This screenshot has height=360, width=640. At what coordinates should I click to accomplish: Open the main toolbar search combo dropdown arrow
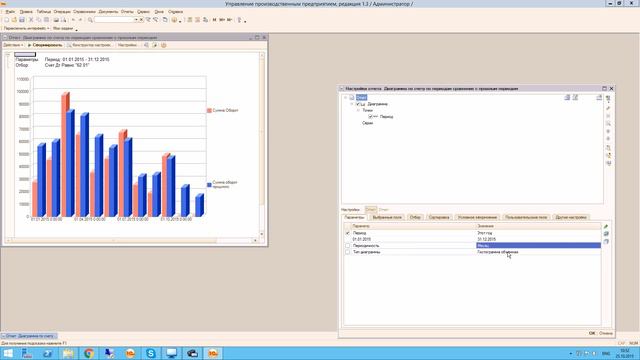click(x=136, y=20)
